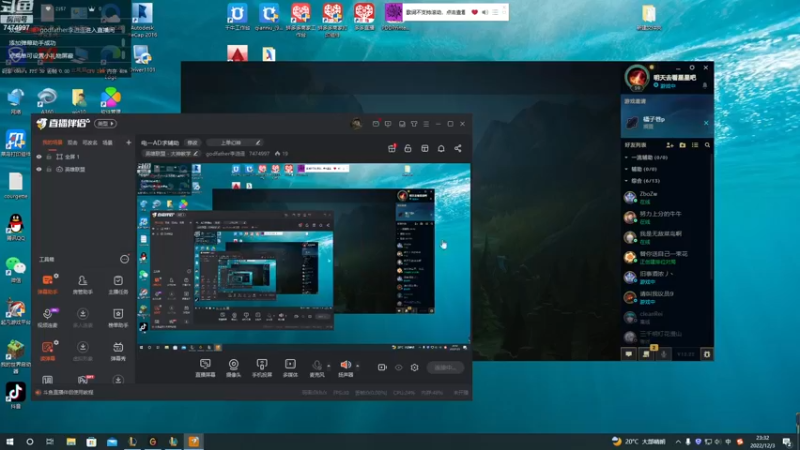This screenshot has height=450, width=800.
Task: Mute the 扬声器 speaker
Action: click(345, 367)
